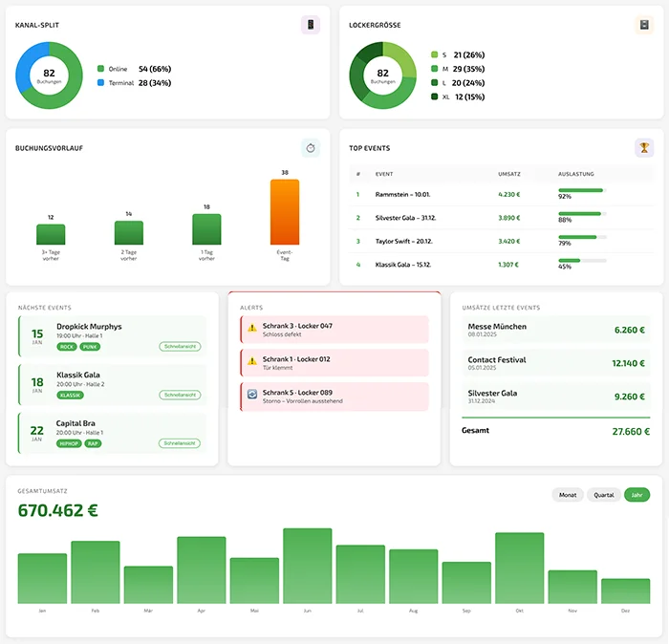Switch revenue view to Quartal
Screen dimensions: 669x644
604,495
